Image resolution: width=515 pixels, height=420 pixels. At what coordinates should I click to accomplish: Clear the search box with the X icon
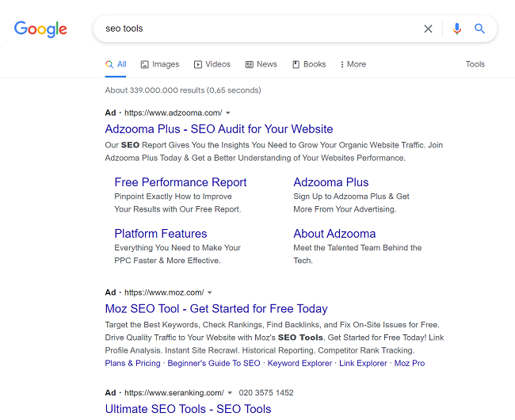428,29
